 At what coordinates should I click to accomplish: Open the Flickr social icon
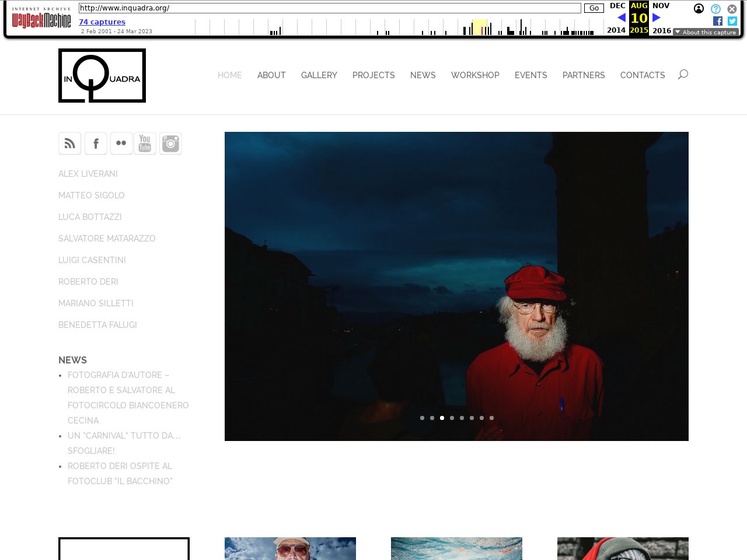(121, 143)
